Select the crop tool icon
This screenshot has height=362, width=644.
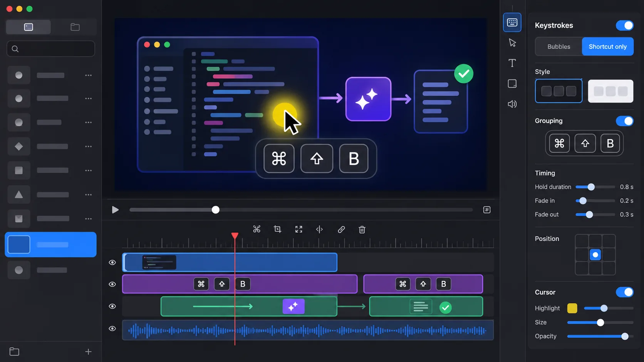pyautogui.click(x=277, y=229)
